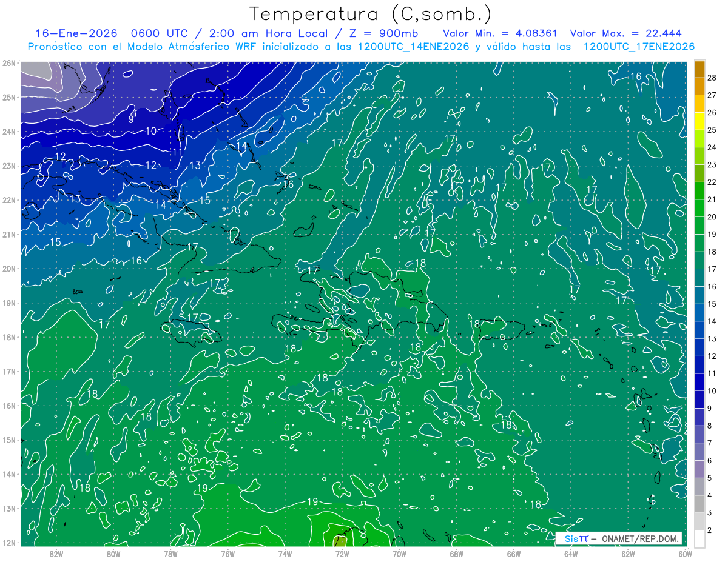Viewport: 728px width, 562px height.
Task: Click the "76W" longitude label
Action: click(228, 554)
